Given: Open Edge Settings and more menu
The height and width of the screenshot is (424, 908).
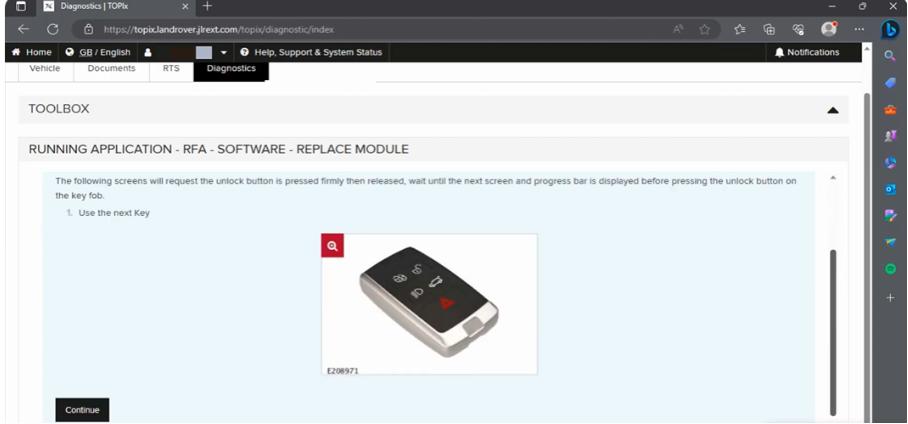Looking at the screenshot, I should click(859, 29).
